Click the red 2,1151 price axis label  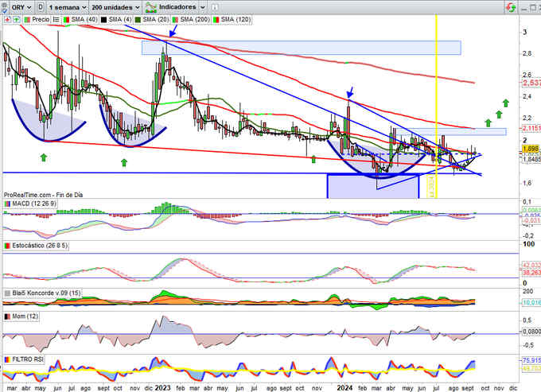pos(531,128)
